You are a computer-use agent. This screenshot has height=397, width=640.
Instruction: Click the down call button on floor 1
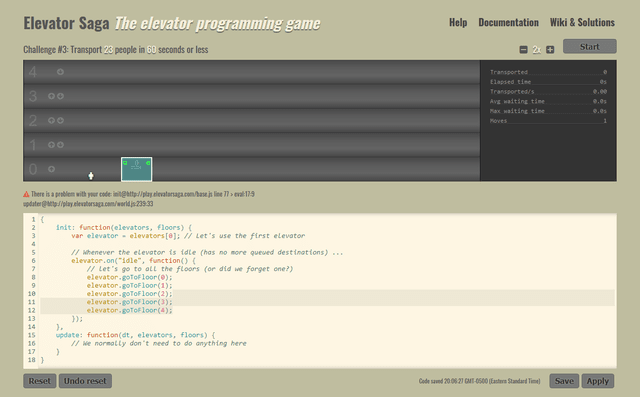[60, 145]
